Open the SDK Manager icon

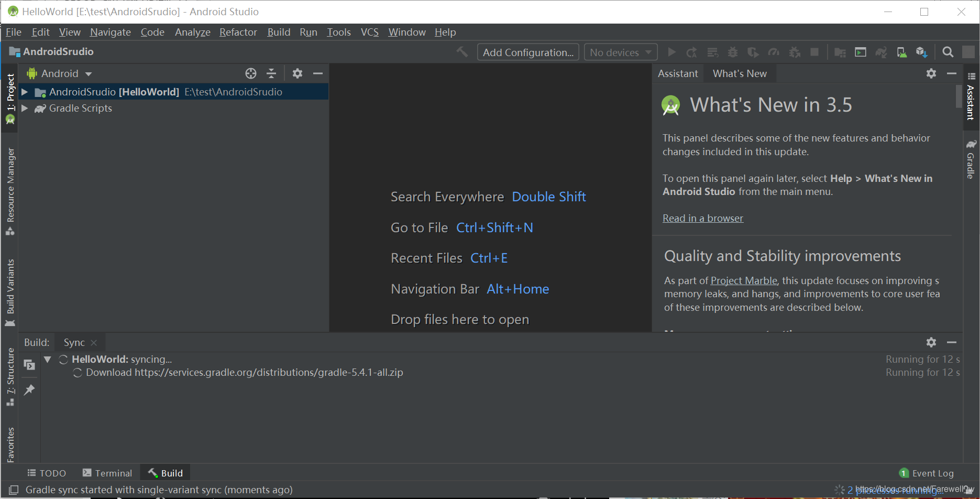tap(922, 52)
